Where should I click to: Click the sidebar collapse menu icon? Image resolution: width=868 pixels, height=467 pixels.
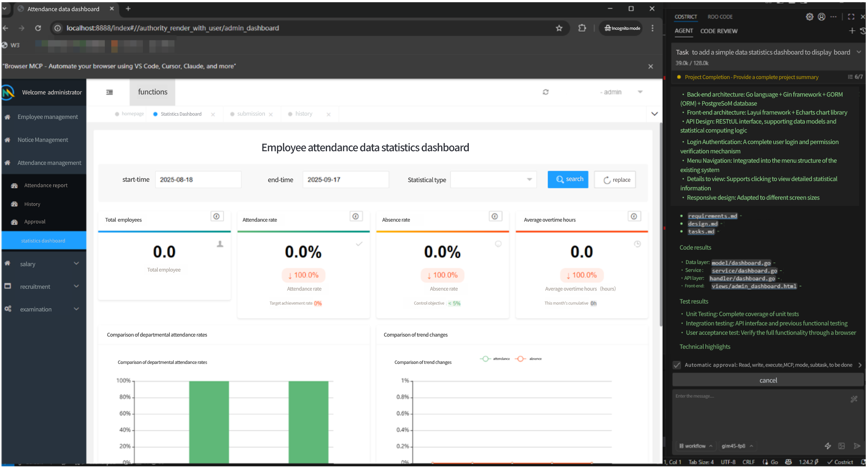[x=109, y=92]
